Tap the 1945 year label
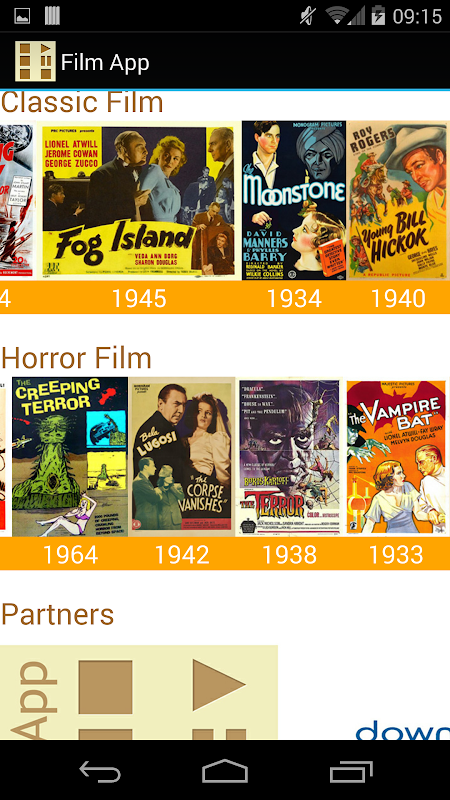 point(139,298)
